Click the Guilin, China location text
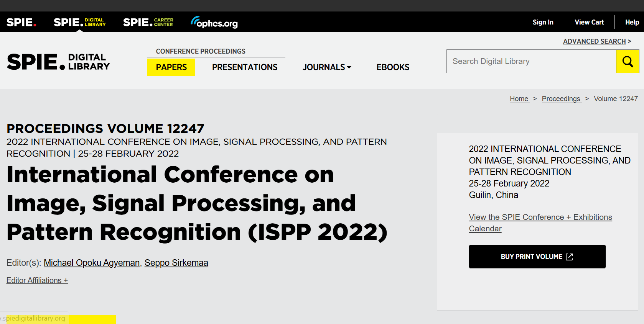This screenshot has width=644, height=324. click(x=493, y=195)
